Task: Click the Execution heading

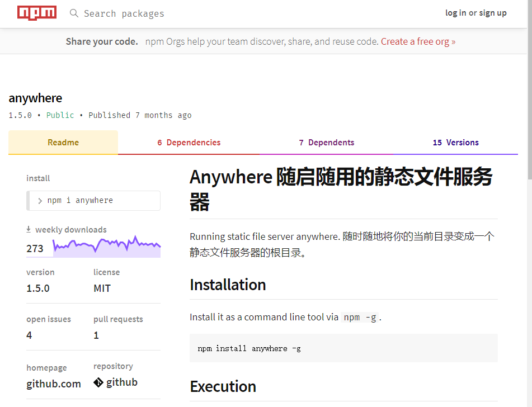Action: click(x=223, y=386)
